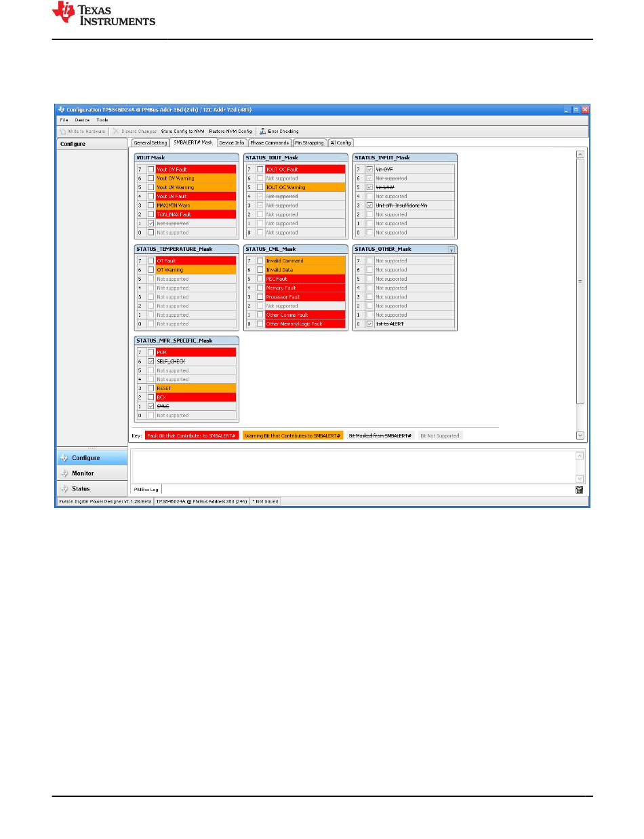Click the save log icon beside PMBus Log
644x839 pixels.
click(x=580, y=489)
